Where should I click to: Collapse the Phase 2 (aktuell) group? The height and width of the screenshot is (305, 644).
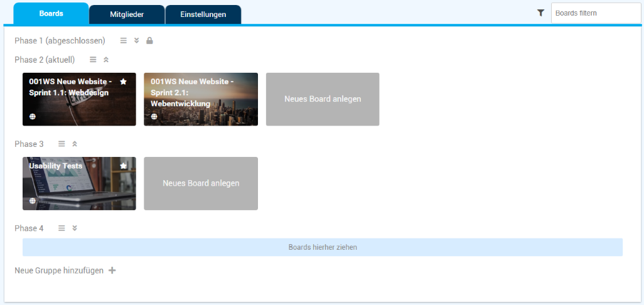[x=106, y=60]
